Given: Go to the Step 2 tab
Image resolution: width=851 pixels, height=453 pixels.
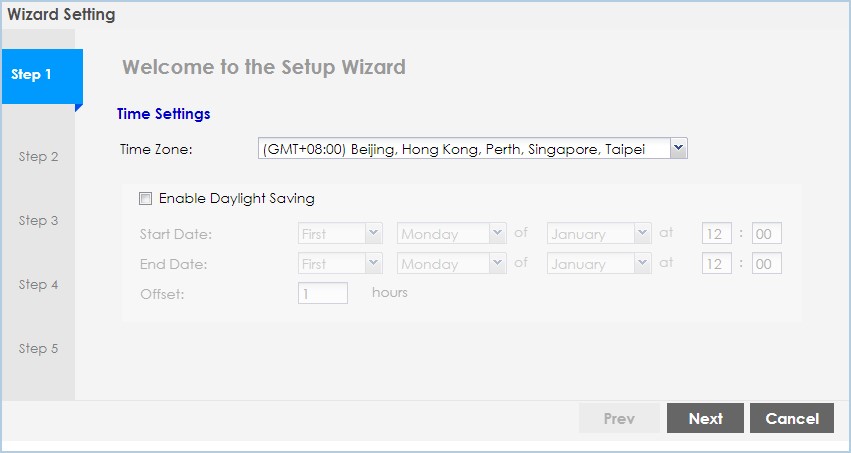Looking at the screenshot, I should point(38,157).
